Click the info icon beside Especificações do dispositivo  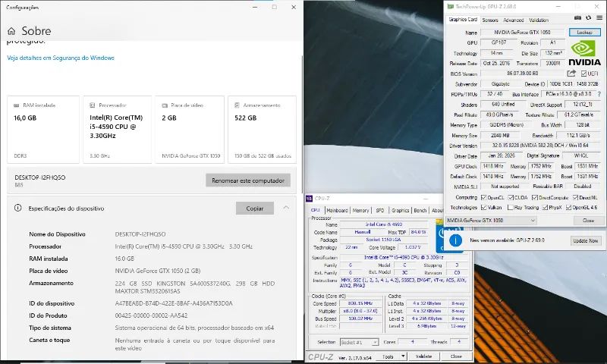pyautogui.click(x=17, y=208)
